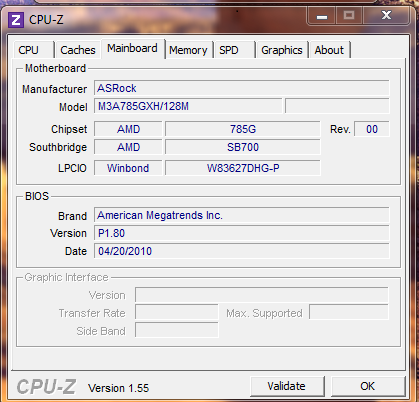Click the CPU-Z logo at bottom left
The image size is (419, 402).
tap(47, 387)
